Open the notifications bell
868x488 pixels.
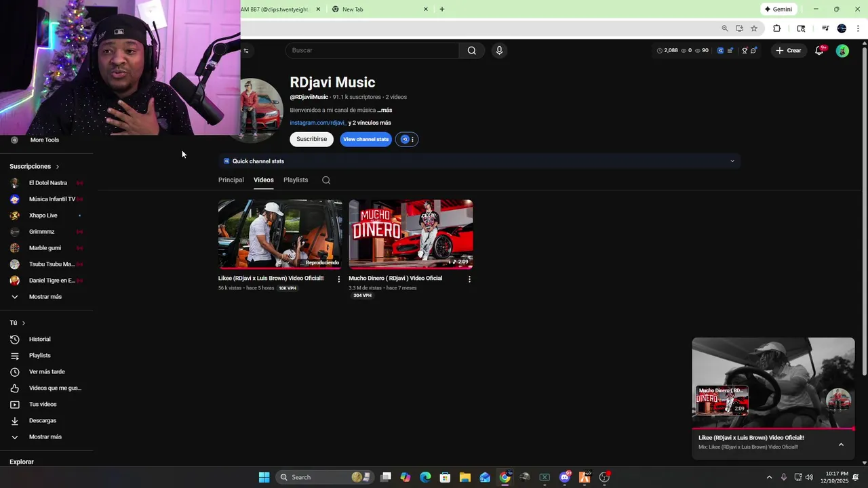coord(819,50)
